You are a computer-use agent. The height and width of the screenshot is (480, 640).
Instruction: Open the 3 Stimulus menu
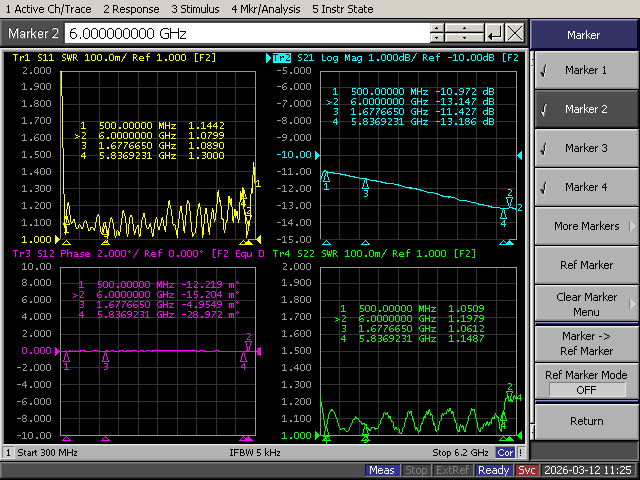[197, 8]
